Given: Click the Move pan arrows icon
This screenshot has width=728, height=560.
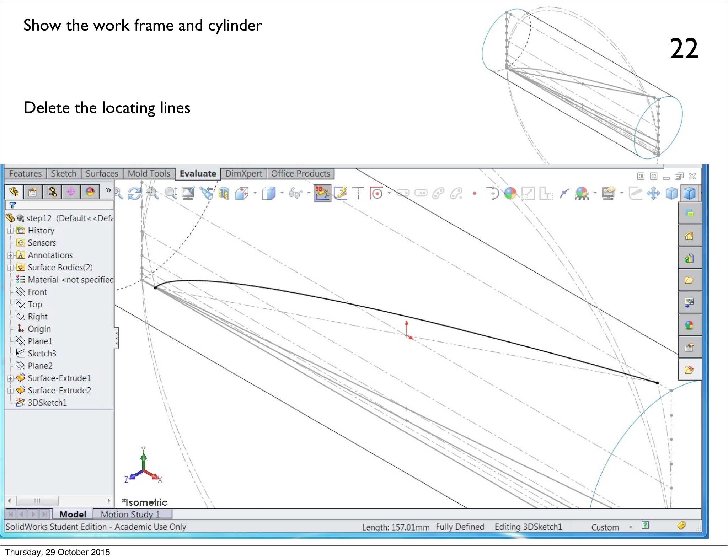Looking at the screenshot, I should click(653, 194).
